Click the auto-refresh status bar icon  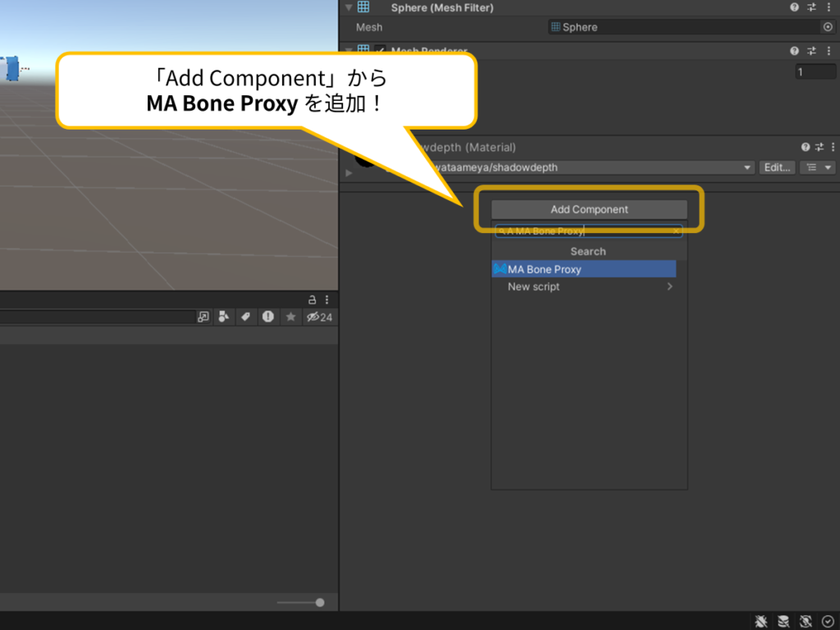(x=806, y=621)
